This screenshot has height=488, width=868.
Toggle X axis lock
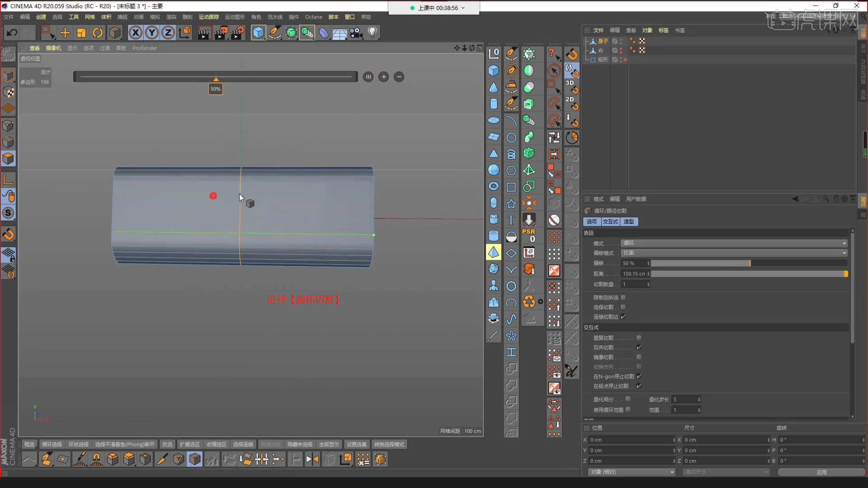tap(136, 33)
